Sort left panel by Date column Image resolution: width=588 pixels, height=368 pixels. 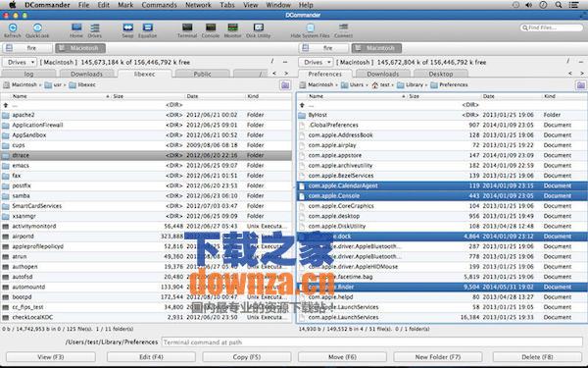pyautogui.click(x=215, y=96)
